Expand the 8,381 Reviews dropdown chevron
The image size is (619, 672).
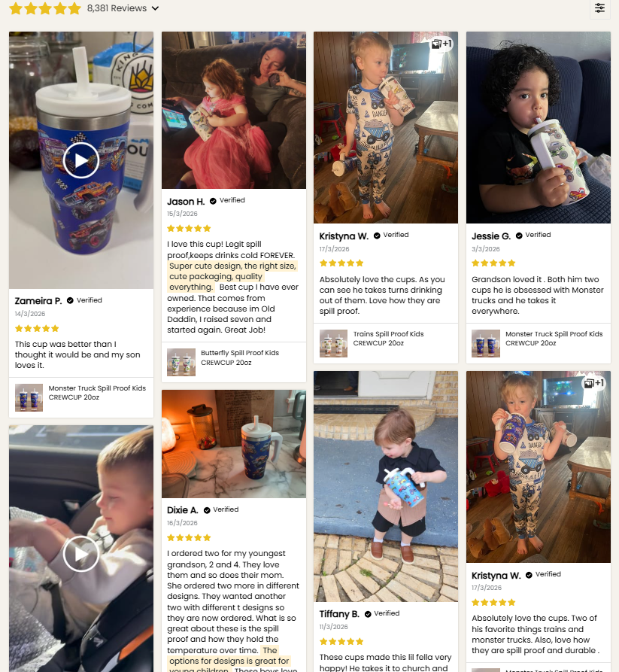click(155, 8)
